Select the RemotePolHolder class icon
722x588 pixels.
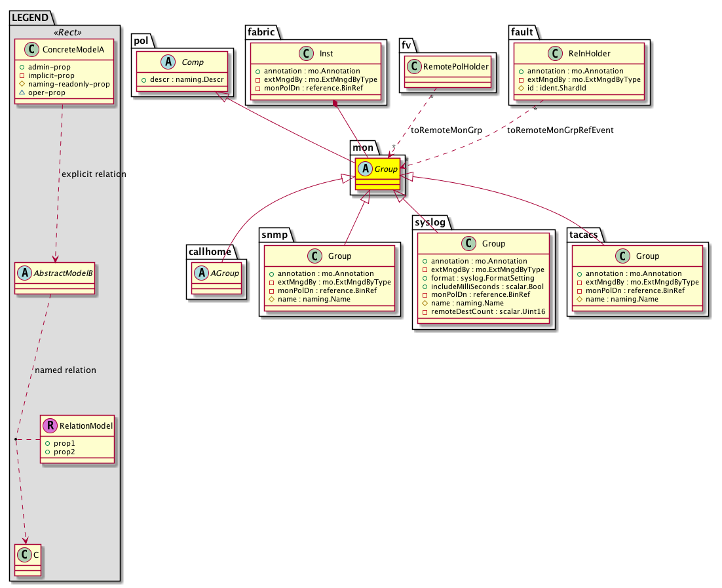[x=413, y=66]
